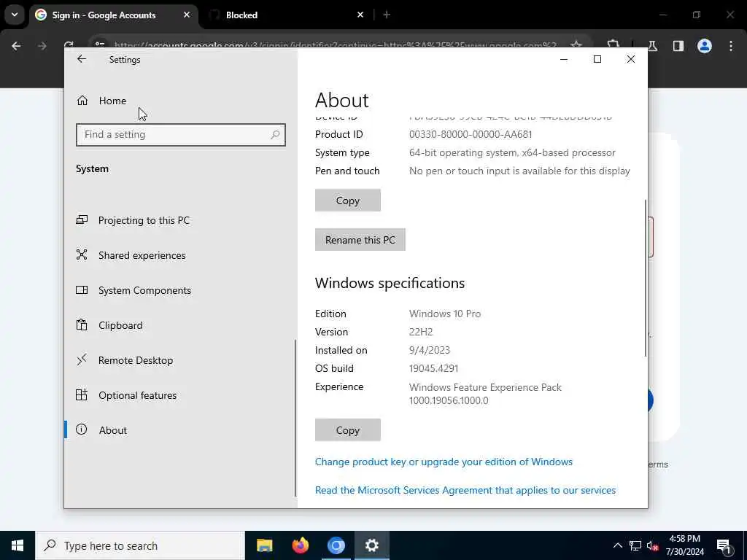This screenshot has height=560, width=747.
Task: Open Change product key or upgrade link
Action: point(444,462)
